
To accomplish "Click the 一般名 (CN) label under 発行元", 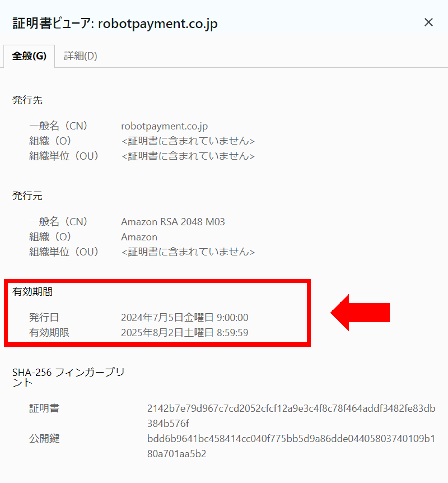I will coord(58,222).
